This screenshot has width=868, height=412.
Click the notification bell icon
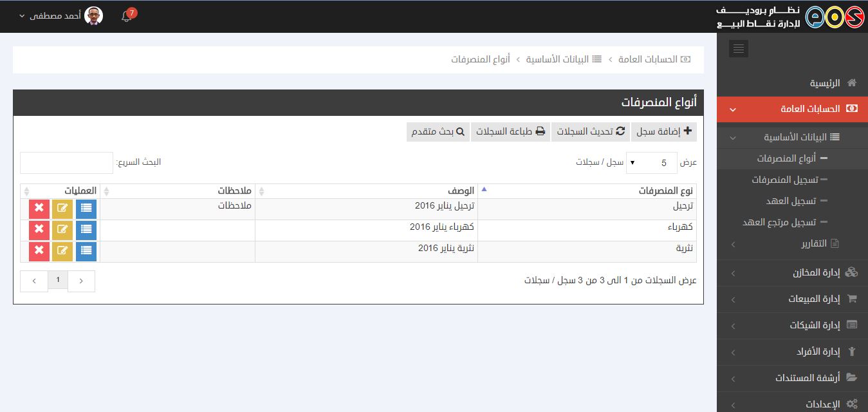(x=127, y=17)
